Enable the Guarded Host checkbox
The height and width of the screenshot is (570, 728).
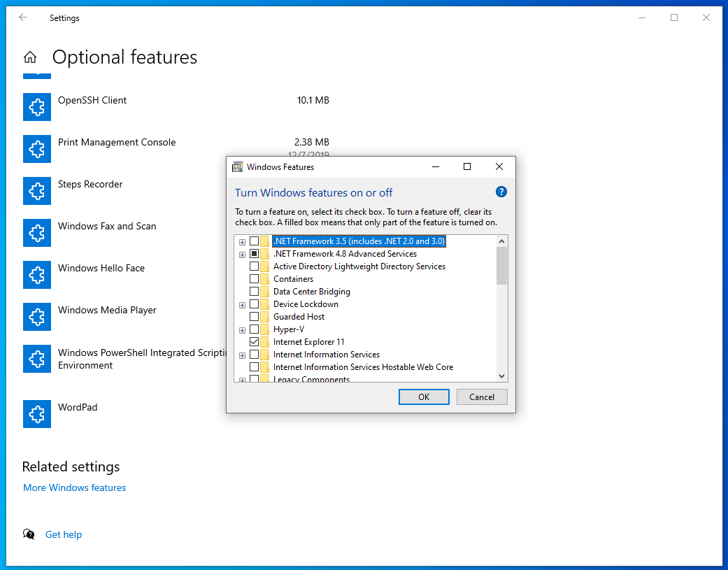click(254, 316)
